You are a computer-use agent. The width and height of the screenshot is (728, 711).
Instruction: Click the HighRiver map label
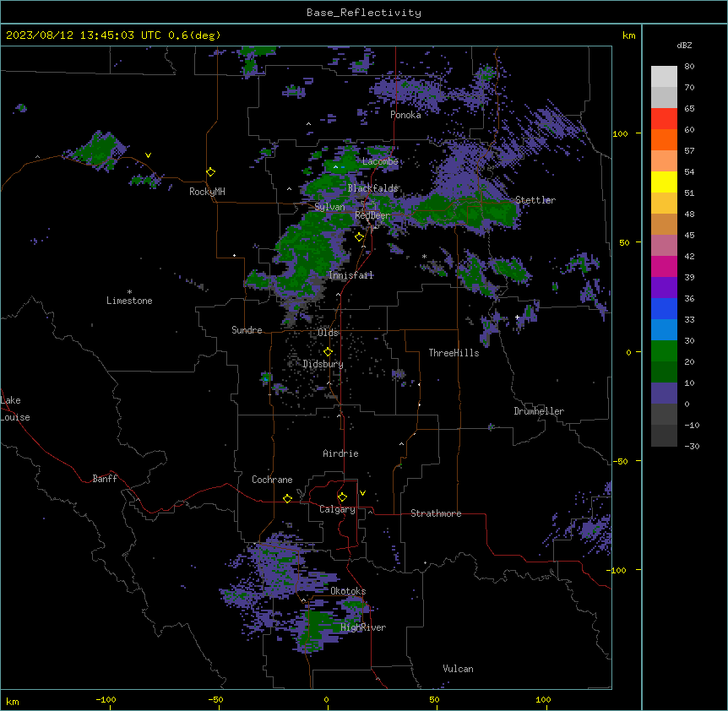pyautogui.click(x=363, y=627)
